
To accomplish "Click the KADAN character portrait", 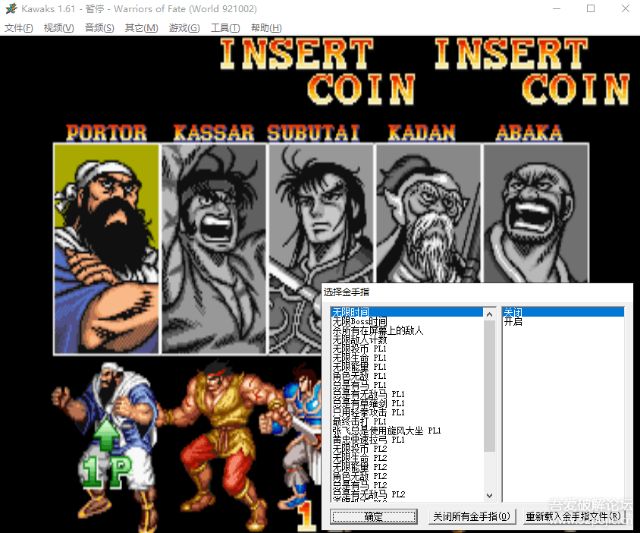I will [428, 213].
